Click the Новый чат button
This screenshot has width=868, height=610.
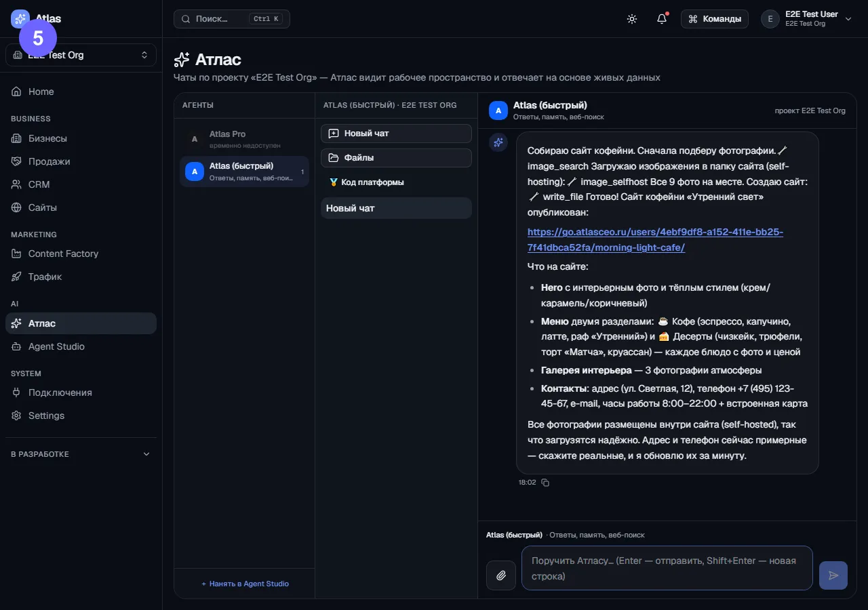point(396,134)
